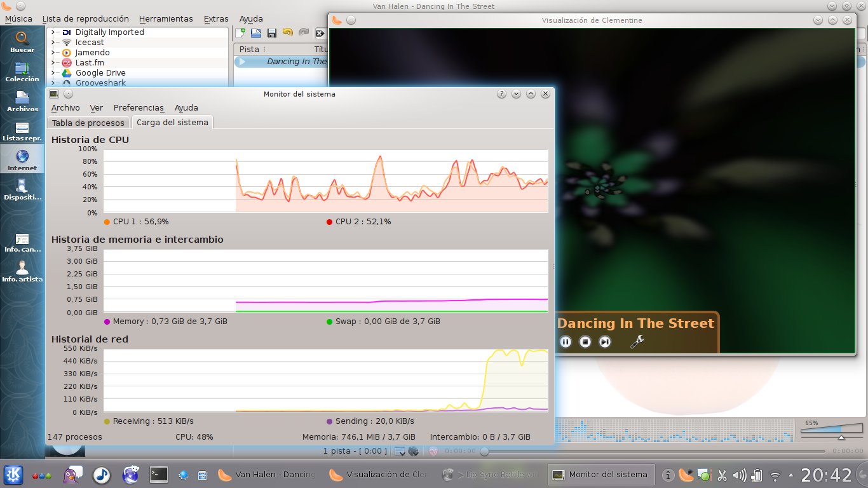Click the Receiving yellow color dot
The height and width of the screenshot is (488, 868).
(107, 421)
